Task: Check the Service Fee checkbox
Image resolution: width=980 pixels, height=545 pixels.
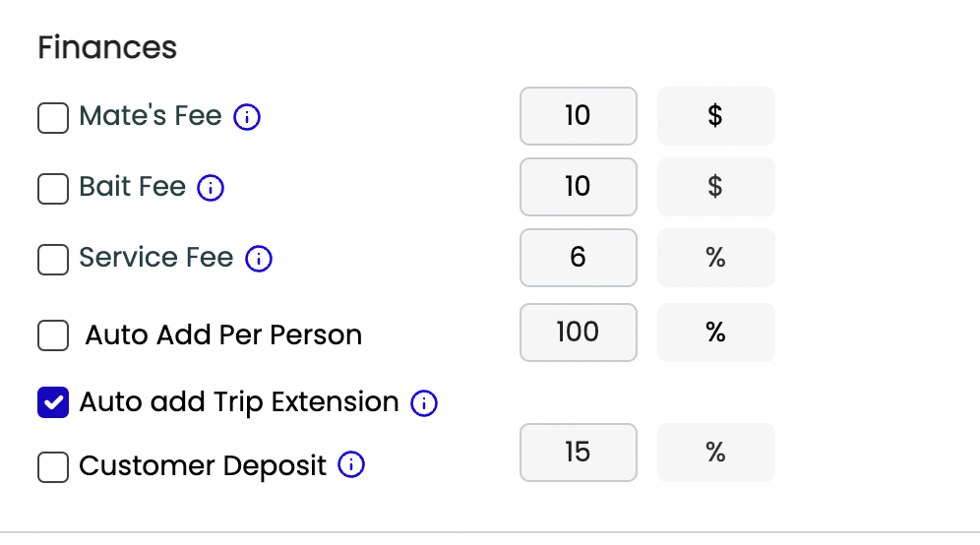Action: point(53,259)
